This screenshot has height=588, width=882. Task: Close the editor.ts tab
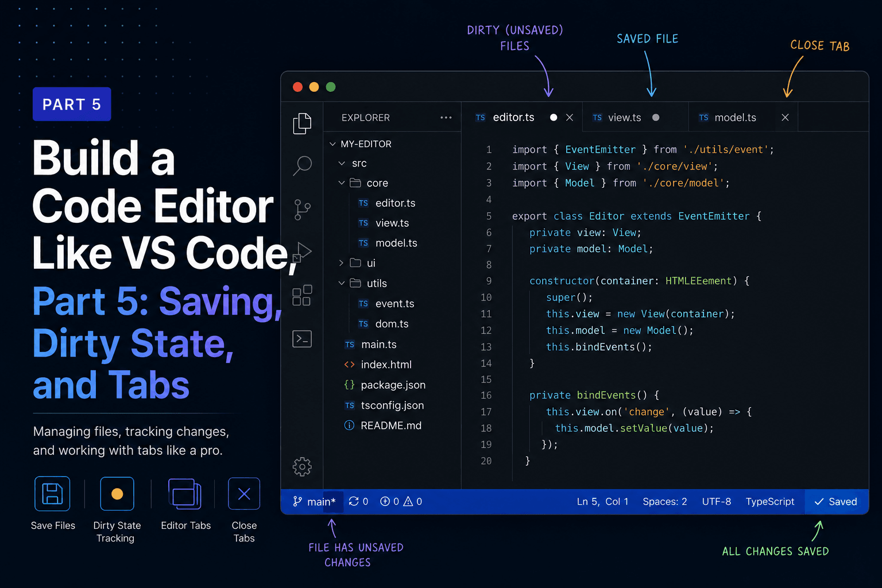(x=570, y=117)
